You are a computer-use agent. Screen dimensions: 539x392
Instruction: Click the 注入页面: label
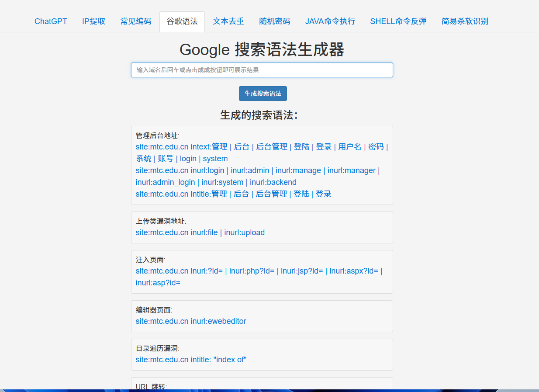[151, 260]
